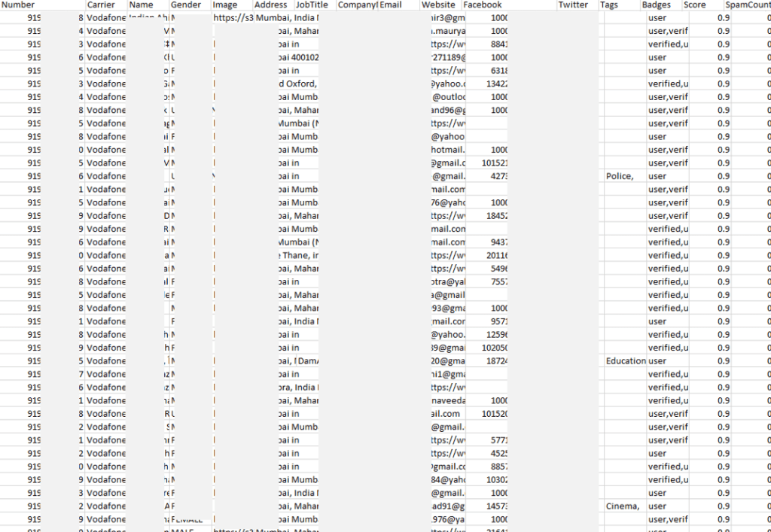This screenshot has height=532, width=771.
Task: Select the SpamCount header cell
Action: coord(747,5)
